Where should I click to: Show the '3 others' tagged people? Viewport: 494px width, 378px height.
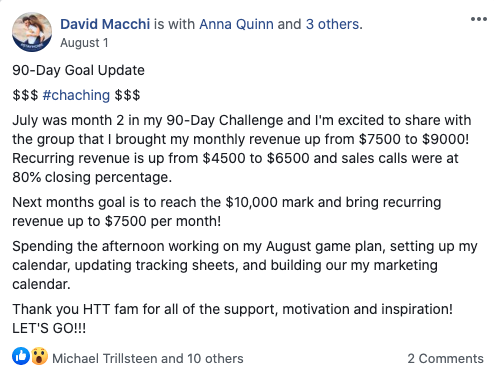[333, 24]
